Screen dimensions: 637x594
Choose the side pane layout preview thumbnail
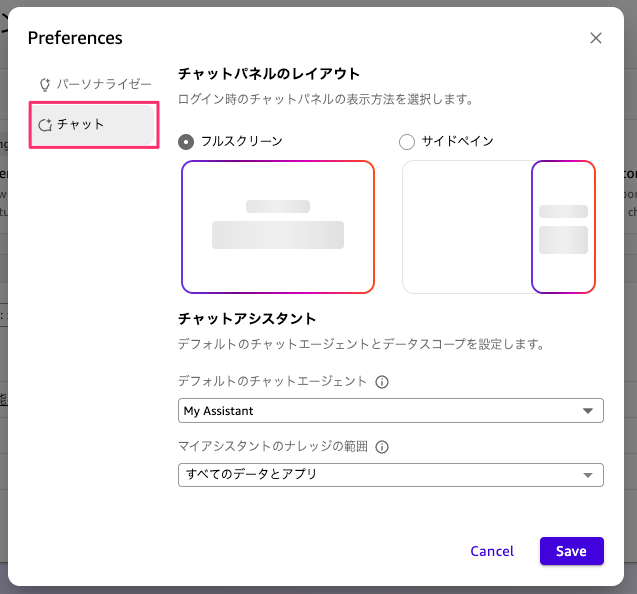pos(499,227)
